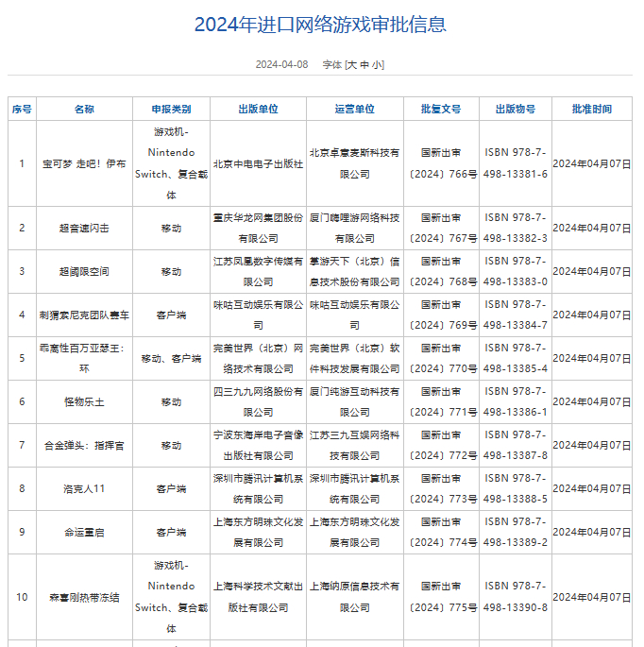
Task: Set font size to 中 (medium)
Action: (364, 65)
